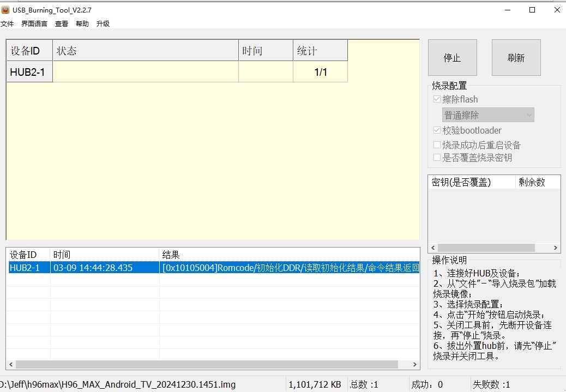Click right scroll arrow in key list
Screen dimensions: 566x392
(556, 248)
